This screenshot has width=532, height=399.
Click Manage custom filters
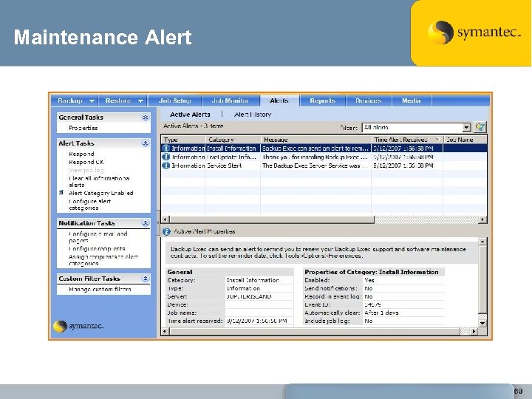[x=100, y=290]
